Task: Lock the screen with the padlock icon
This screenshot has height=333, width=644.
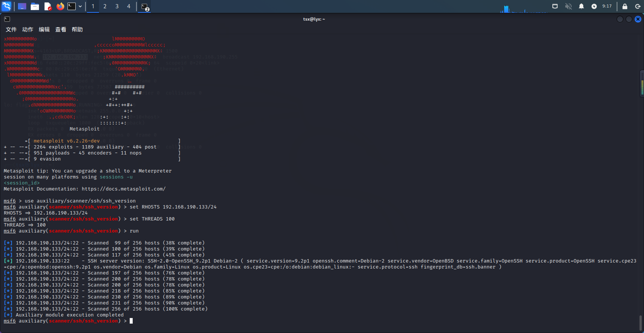Action: tap(625, 6)
